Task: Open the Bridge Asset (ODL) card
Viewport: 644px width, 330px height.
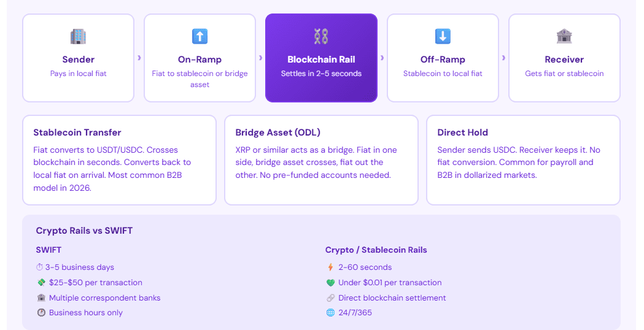Action: (321, 159)
